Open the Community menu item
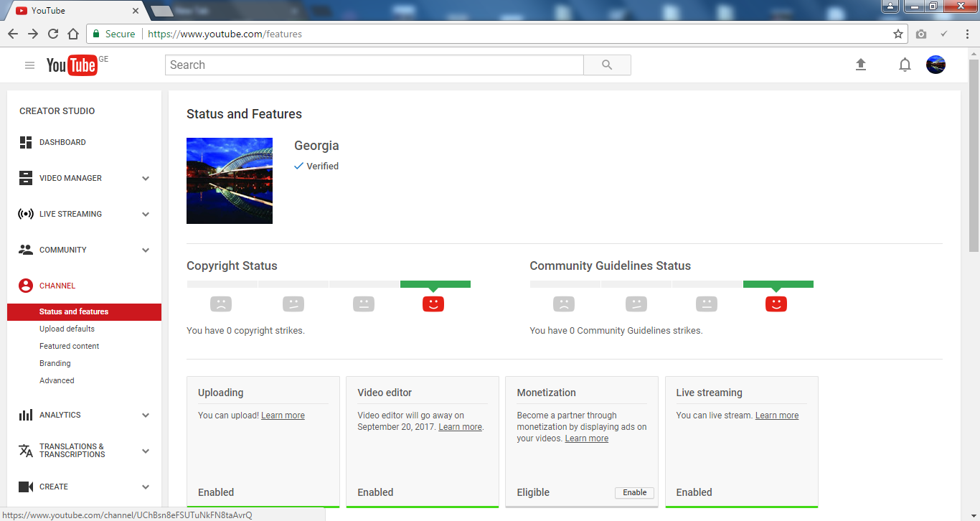Screen dimensions: 980x521 click(x=63, y=250)
